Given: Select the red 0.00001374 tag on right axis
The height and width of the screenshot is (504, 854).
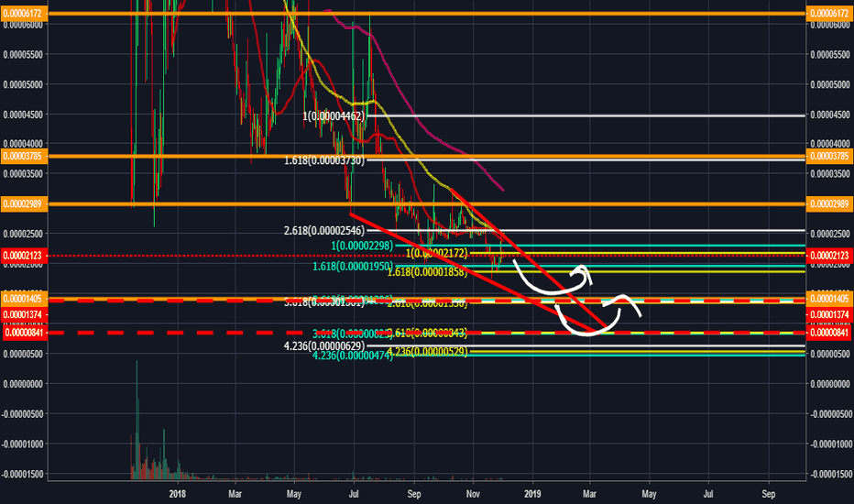Looking at the screenshot, I should pos(829,314).
